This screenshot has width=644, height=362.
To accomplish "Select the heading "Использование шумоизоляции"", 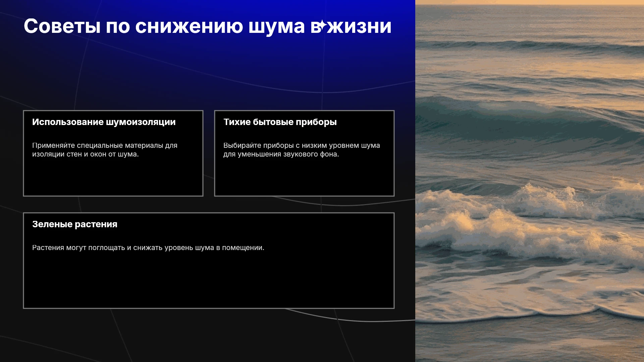I will click(104, 122).
